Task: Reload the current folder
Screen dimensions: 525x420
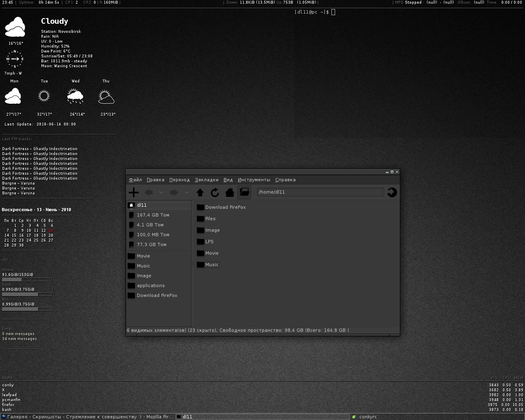Action: pos(215,192)
